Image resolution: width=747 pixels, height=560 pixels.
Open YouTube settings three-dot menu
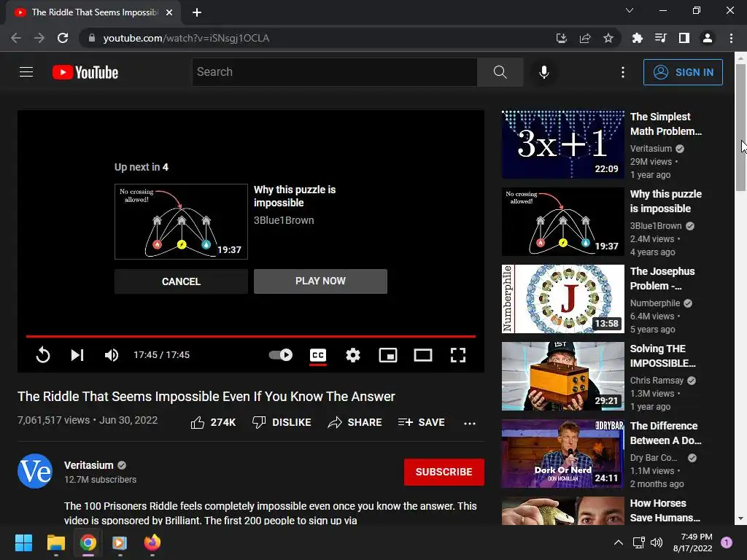coord(623,72)
